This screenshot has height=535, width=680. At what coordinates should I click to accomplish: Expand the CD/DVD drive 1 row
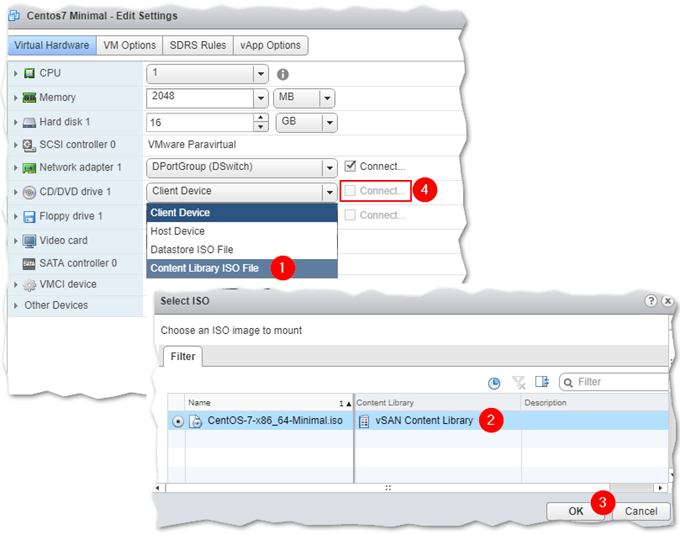click(x=16, y=192)
